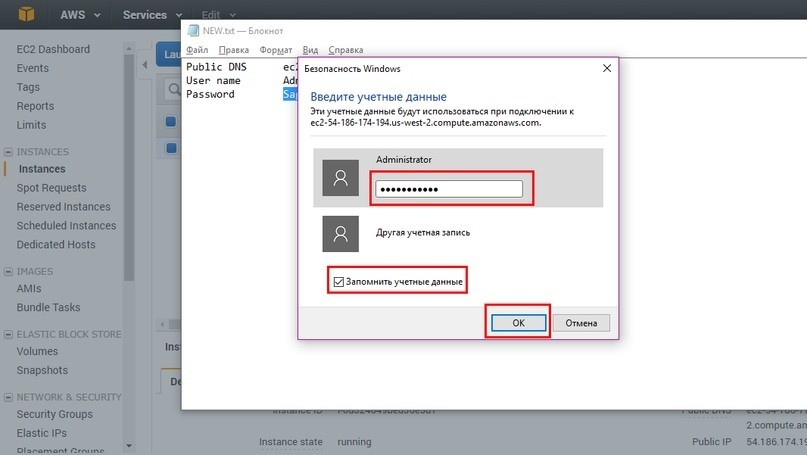Open Scheduled Instances in sidebar
This screenshot has width=807, height=455.
click(66, 225)
